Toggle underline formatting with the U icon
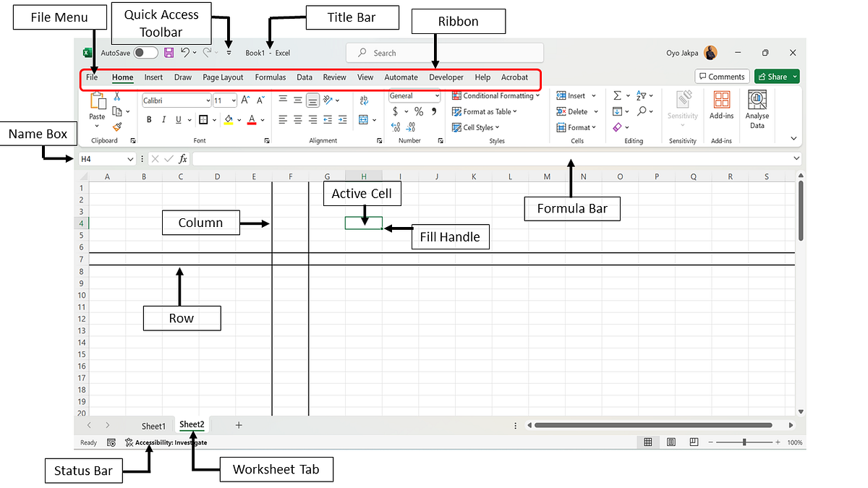This screenshot has width=868, height=488. (x=178, y=119)
